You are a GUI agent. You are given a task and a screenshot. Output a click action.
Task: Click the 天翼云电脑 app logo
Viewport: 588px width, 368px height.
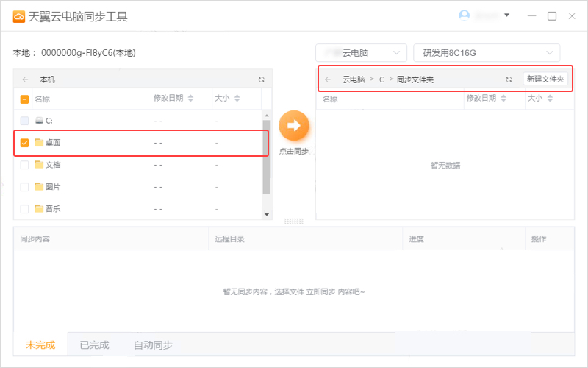click(x=19, y=16)
